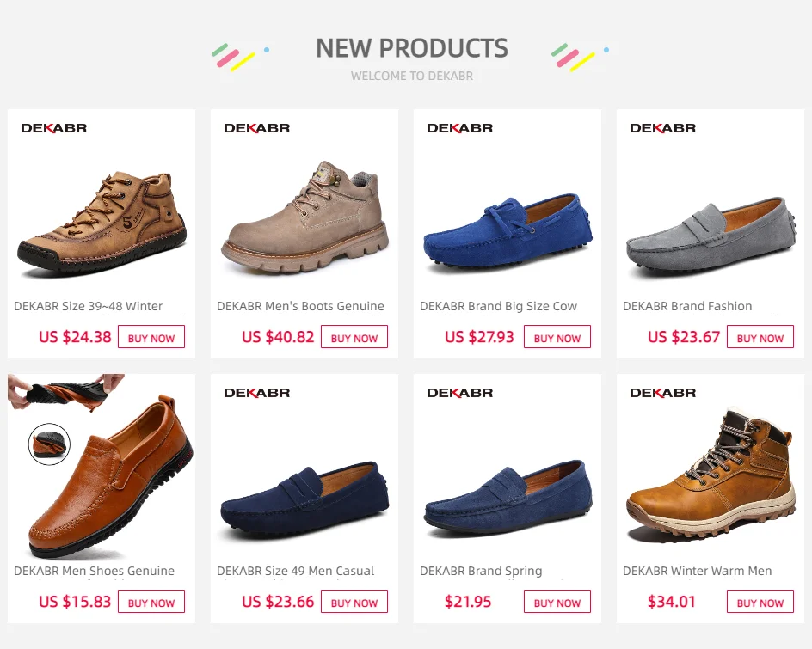812x649 pixels.
Task: Click the circular folded-shoe inset icon
Action: click(49, 444)
